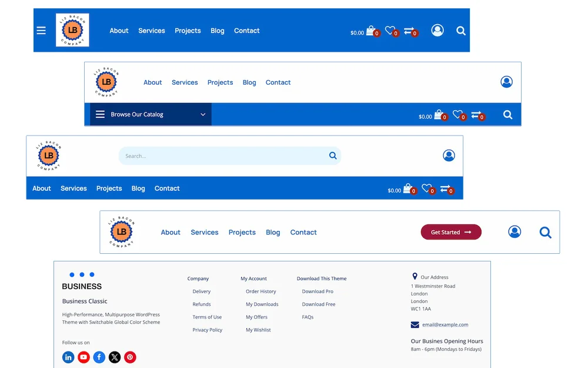The width and height of the screenshot is (588, 368).
Task: Open the hamburger menu in the top header
Action: point(41,31)
